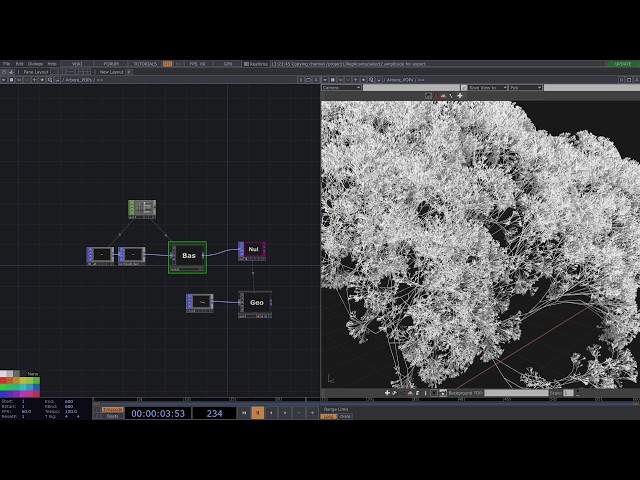Viewport: 640px width, 480px height.
Task: Select the green table node at top
Action: (142, 209)
